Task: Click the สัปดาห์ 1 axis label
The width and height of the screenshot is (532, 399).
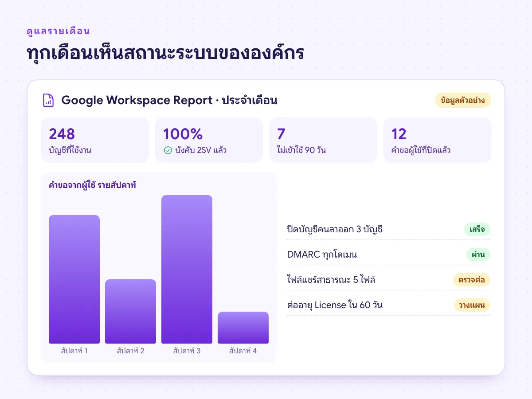Action: [x=74, y=351]
